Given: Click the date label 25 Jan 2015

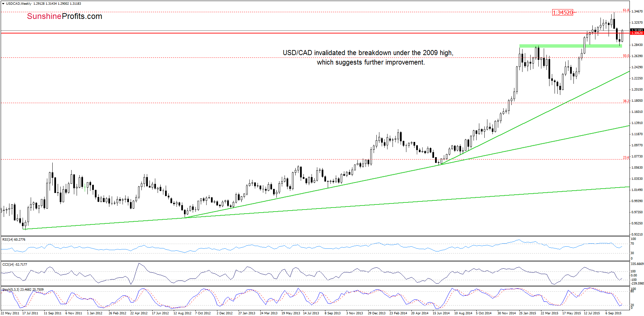Looking at the screenshot, I should coord(528,313).
